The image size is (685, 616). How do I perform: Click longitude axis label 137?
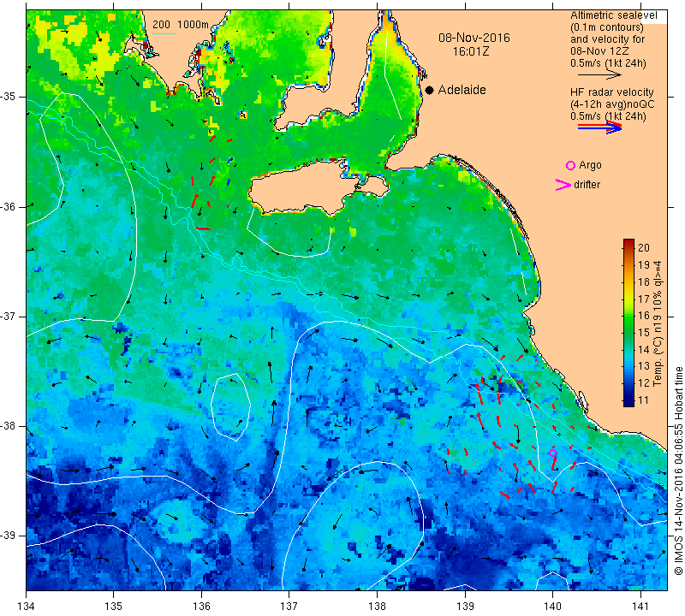coord(289,606)
